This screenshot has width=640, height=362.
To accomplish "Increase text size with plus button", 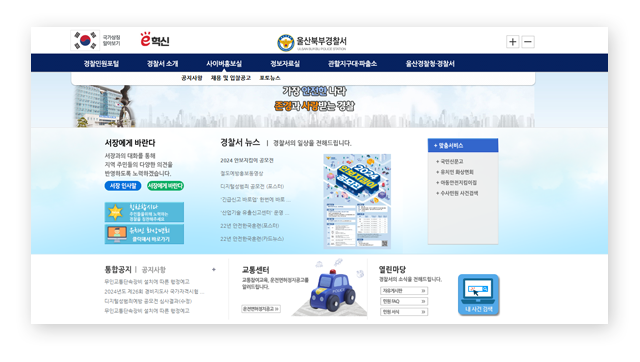I will pos(513,42).
